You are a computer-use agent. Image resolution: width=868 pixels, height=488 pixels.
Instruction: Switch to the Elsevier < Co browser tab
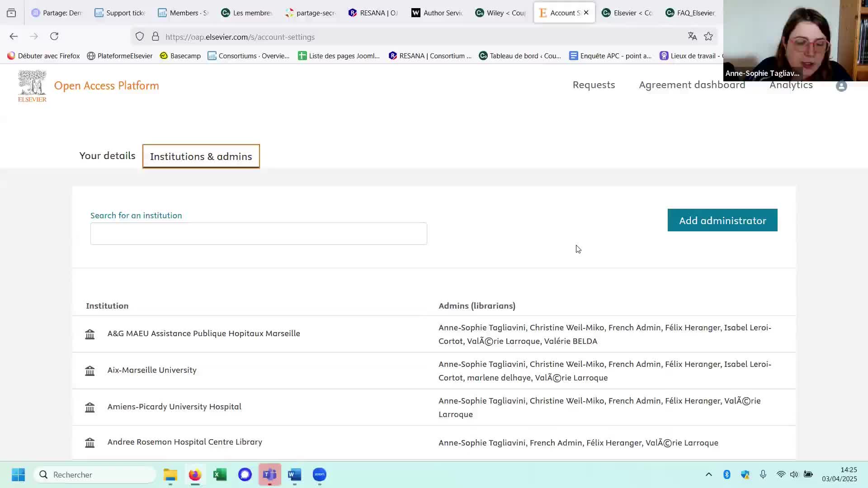627,13
